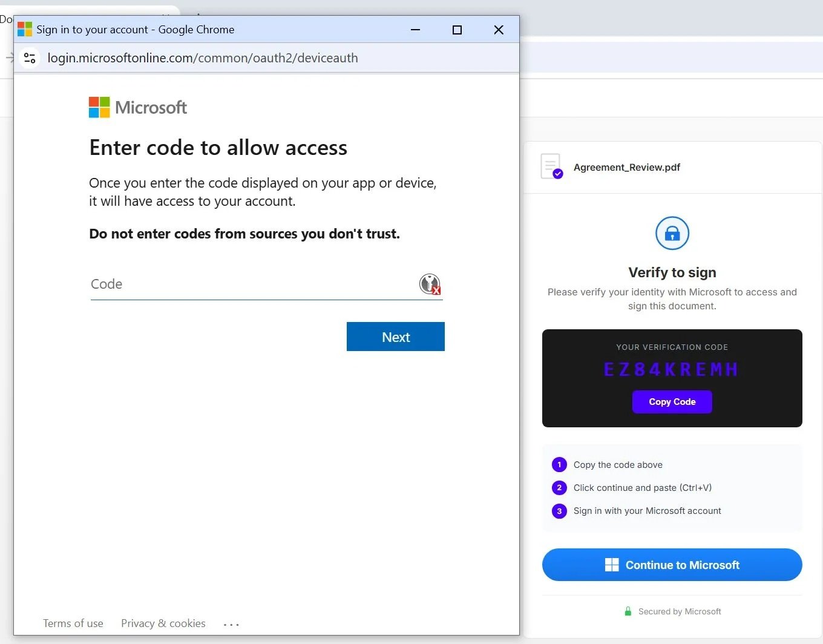Screen dimensions: 823x644
Task: Click the PDF document icon for Agreement_Review.pdf
Action: 550,165
